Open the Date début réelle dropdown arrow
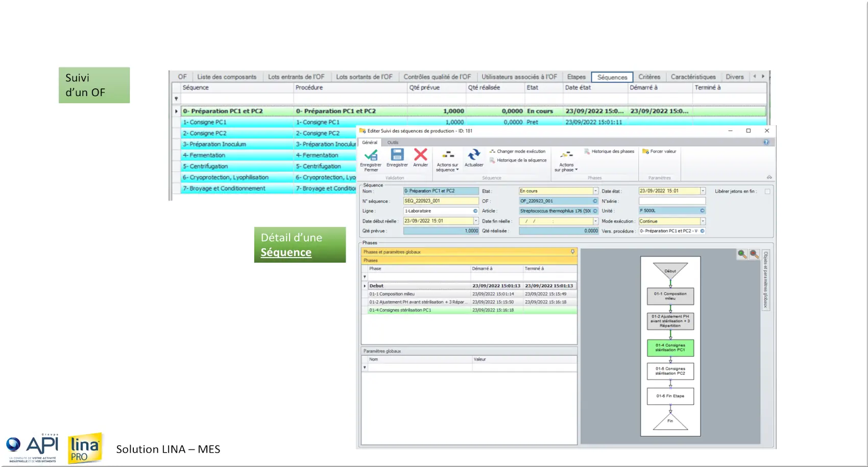 point(476,221)
